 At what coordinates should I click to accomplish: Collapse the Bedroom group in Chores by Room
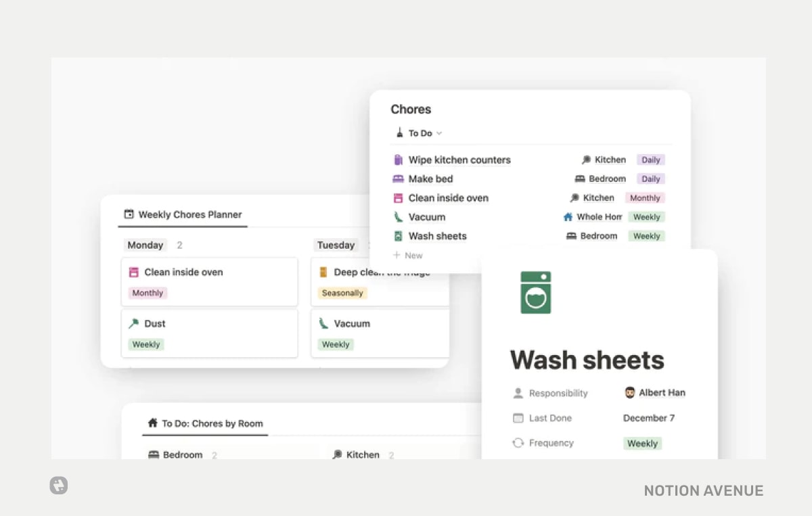pos(183,454)
